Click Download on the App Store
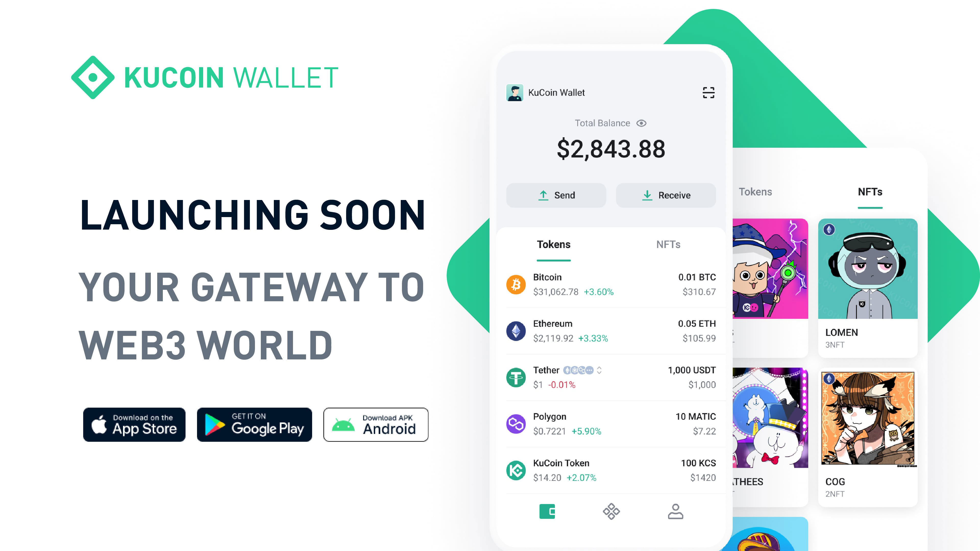 pos(134,424)
